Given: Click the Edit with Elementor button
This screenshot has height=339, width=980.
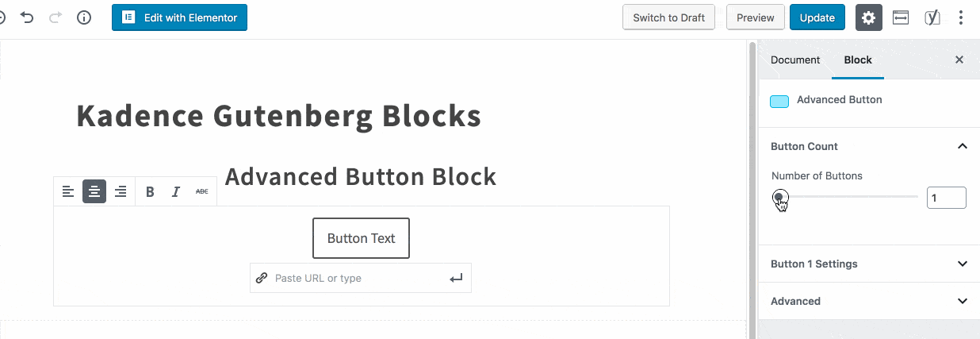Looking at the screenshot, I should [179, 17].
